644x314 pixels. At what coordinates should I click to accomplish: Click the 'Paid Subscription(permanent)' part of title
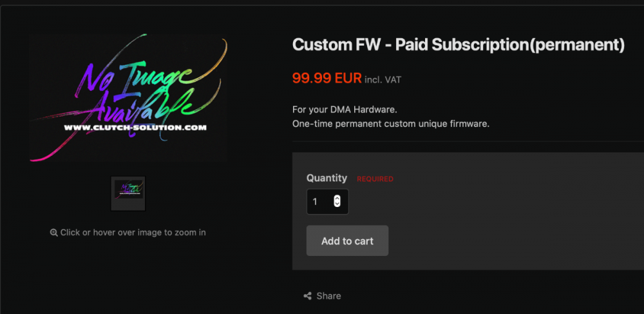click(x=509, y=45)
